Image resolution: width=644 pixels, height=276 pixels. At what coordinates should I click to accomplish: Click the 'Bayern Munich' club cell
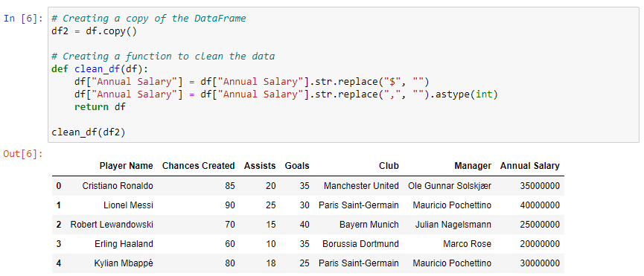pos(369,225)
